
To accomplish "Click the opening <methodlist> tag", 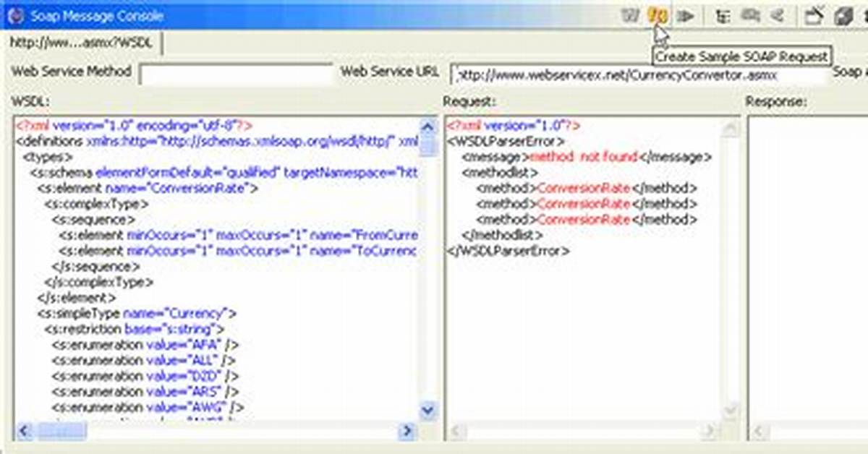I will [x=500, y=173].
